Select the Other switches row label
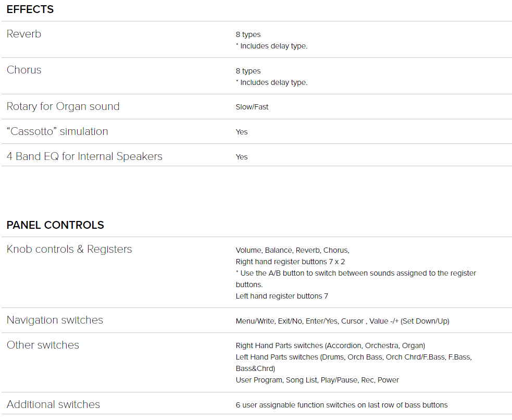 point(43,345)
